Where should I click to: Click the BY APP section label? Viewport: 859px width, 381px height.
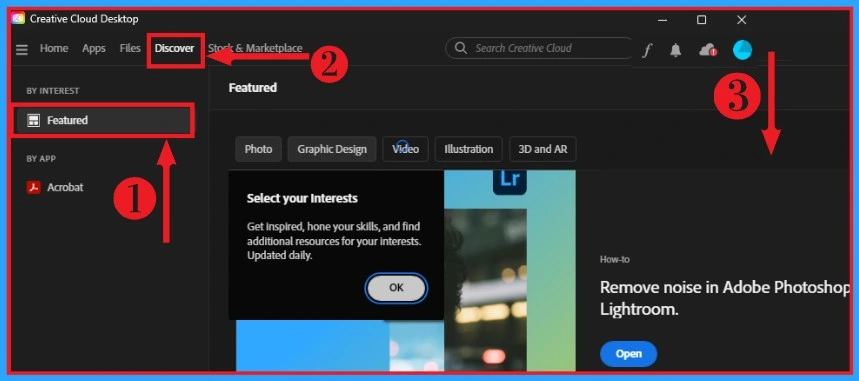41,159
